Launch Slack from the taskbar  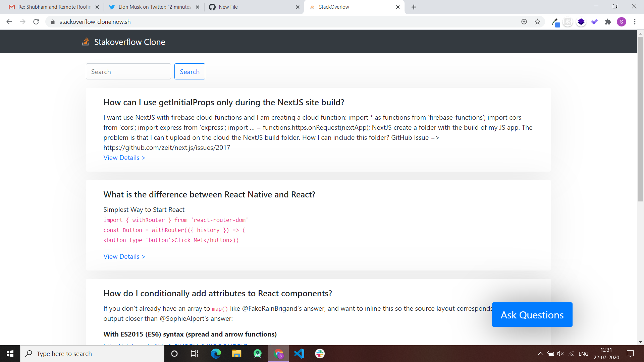[x=320, y=354]
